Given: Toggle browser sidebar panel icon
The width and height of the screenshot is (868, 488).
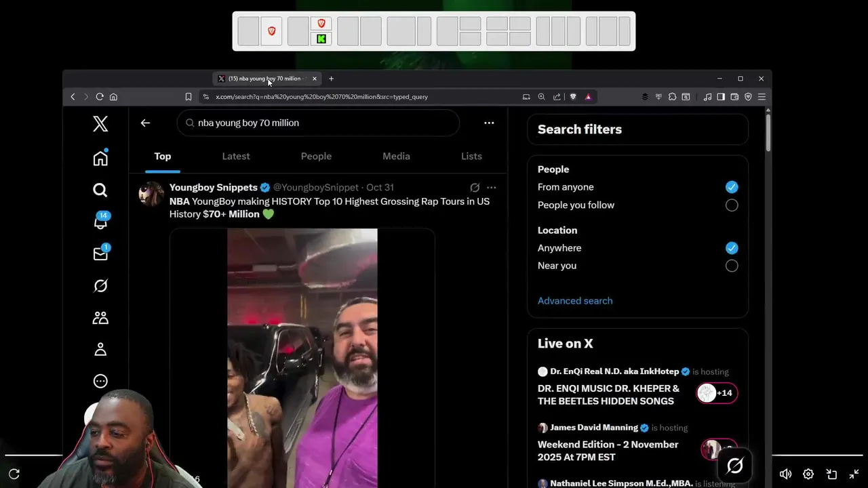Looking at the screenshot, I should pos(721,97).
